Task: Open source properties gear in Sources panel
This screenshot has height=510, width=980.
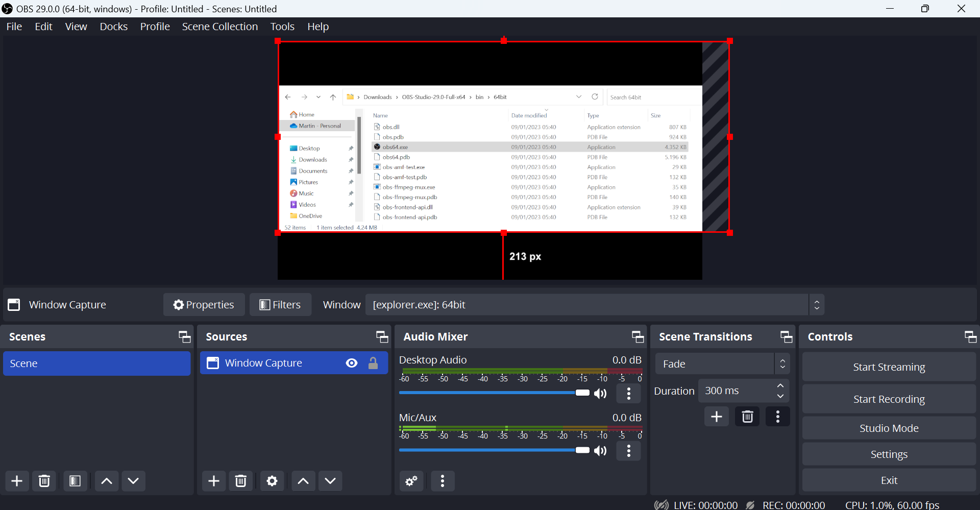Action: pyautogui.click(x=272, y=481)
